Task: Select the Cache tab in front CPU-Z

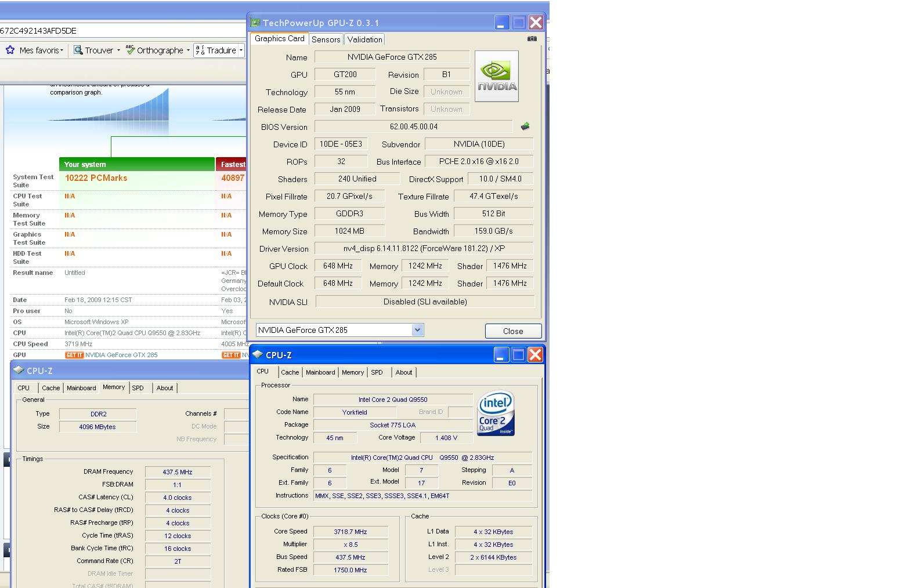Action: coord(290,372)
